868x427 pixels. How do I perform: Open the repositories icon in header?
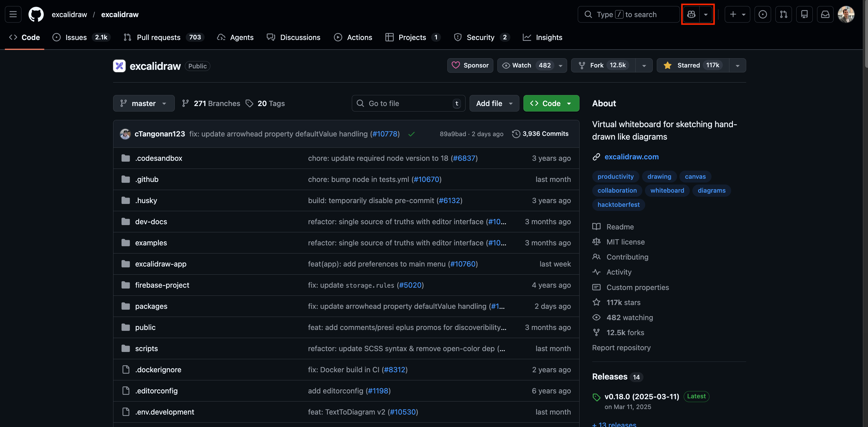[804, 14]
